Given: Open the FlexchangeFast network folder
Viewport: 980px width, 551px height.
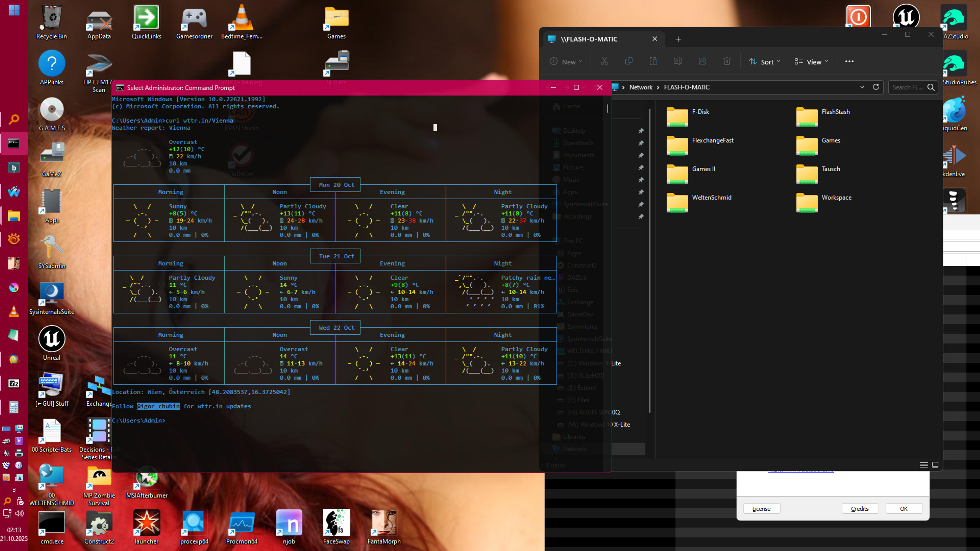Looking at the screenshot, I should click(x=700, y=145).
